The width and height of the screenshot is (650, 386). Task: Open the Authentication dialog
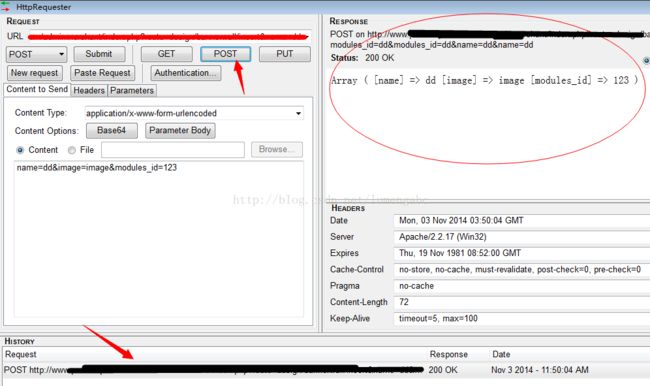pyautogui.click(x=186, y=73)
